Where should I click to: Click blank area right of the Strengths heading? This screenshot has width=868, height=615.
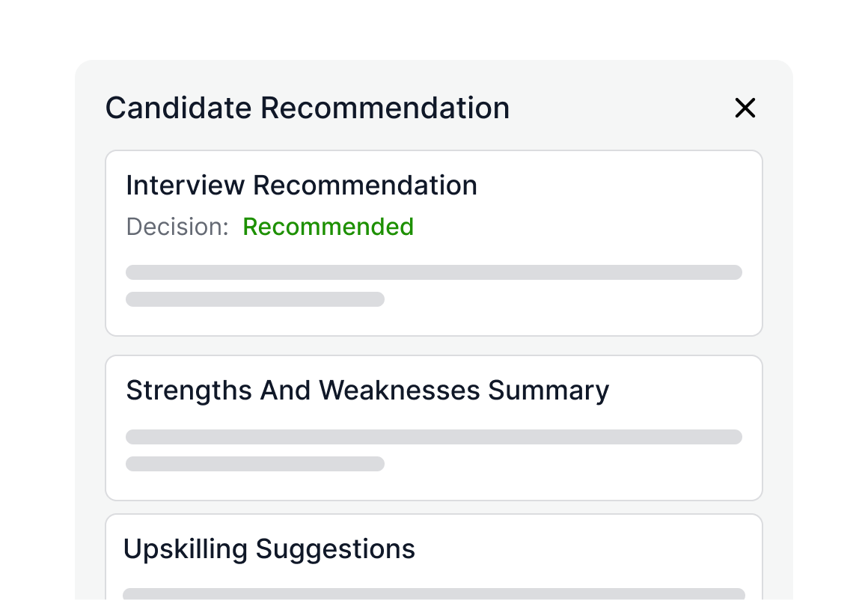(681, 391)
